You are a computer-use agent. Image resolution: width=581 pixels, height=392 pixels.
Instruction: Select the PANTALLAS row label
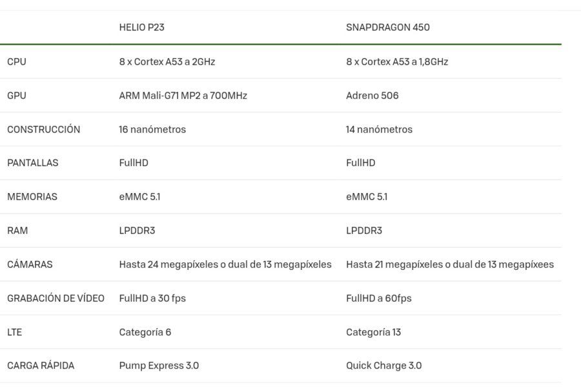pyautogui.click(x=33, y=163)
